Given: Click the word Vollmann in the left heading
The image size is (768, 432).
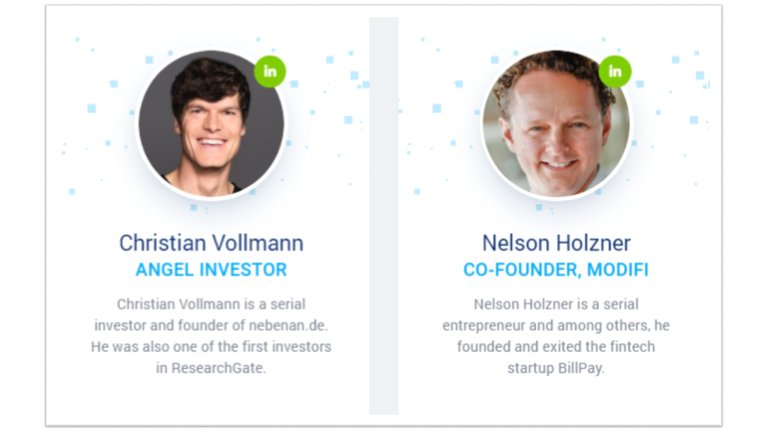Looking at the screenshot, I should pyautogui.click(x=258, y=243).
